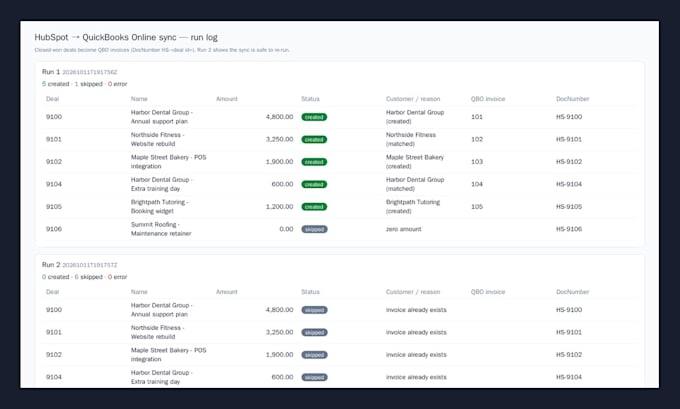
Task: Select deal 9105 row number
Action: click(54, 207)
